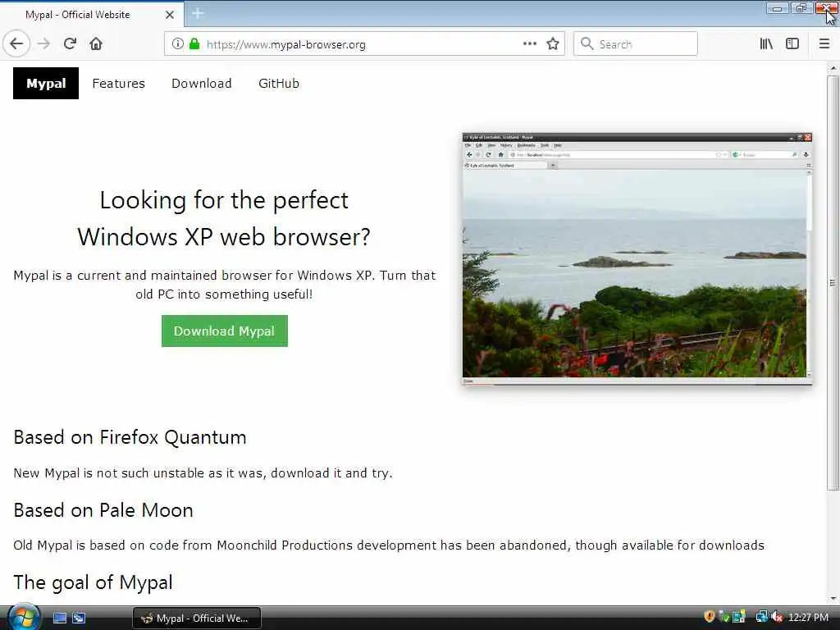Click Show Desktop quick launch icon
840x630 pixels.
[59, 618]
